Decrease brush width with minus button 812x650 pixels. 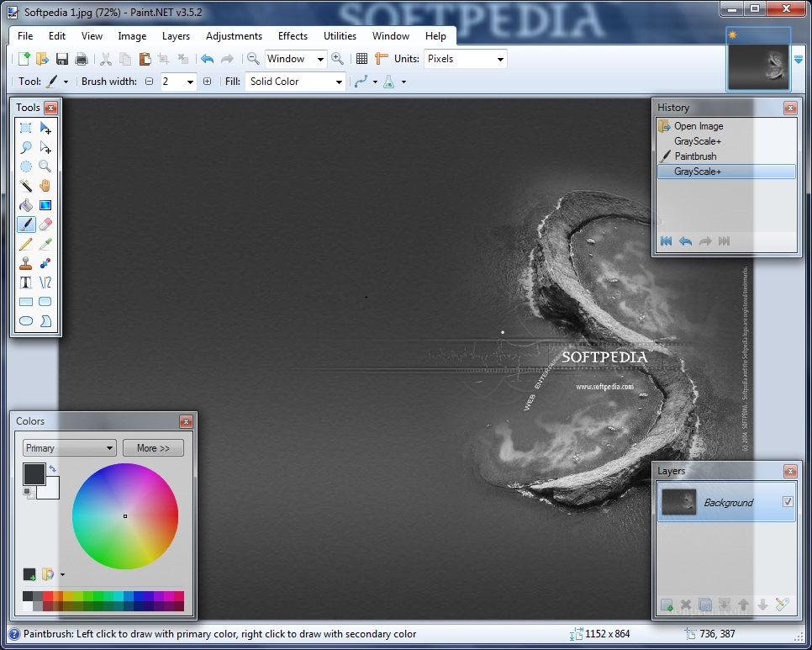[149, 82]
